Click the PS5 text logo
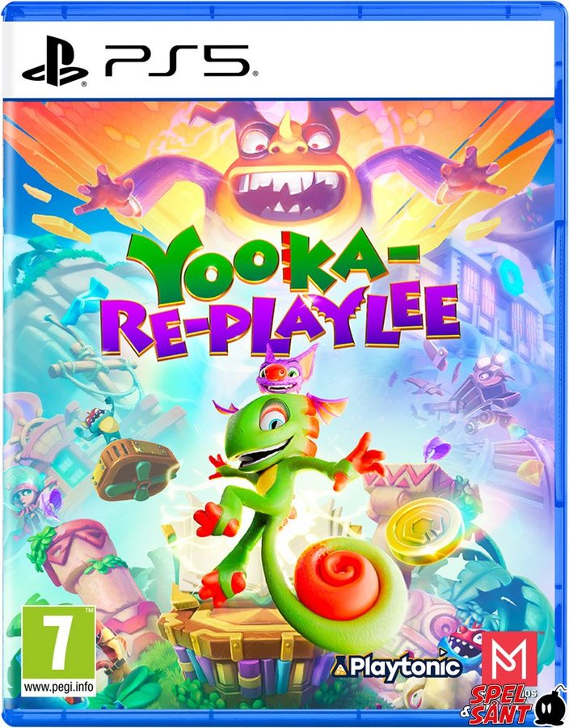The height and width of the screenshot is (728, 569). pos(179,61)
